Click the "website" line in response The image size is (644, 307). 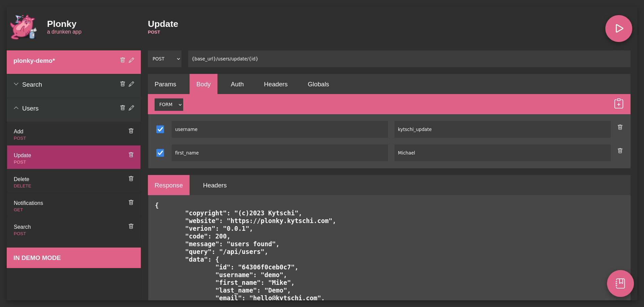tap(260, 221)
